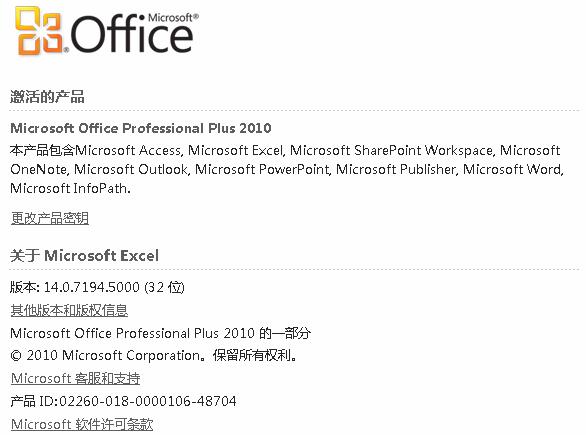586x435 pixels.
Task: Open the 更改产品密钥 link
Action: click(x=50, y=218)
